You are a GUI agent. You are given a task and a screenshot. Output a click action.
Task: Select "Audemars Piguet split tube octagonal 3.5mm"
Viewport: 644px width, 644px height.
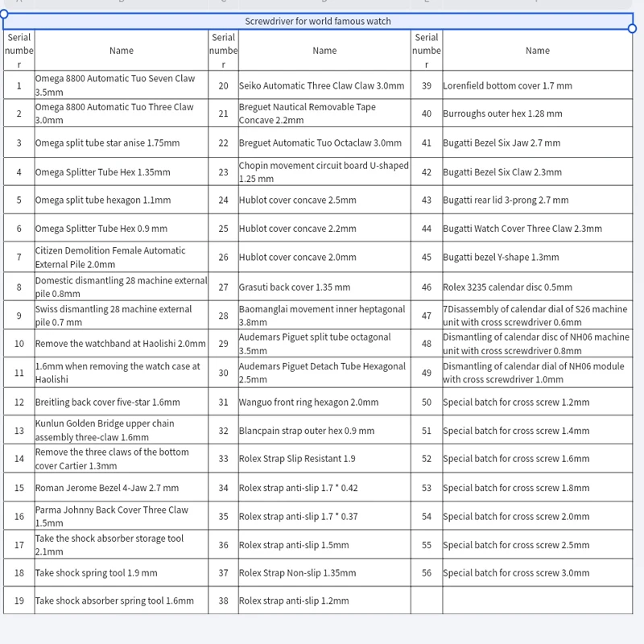pyautogui.click(x=324, y=344)
